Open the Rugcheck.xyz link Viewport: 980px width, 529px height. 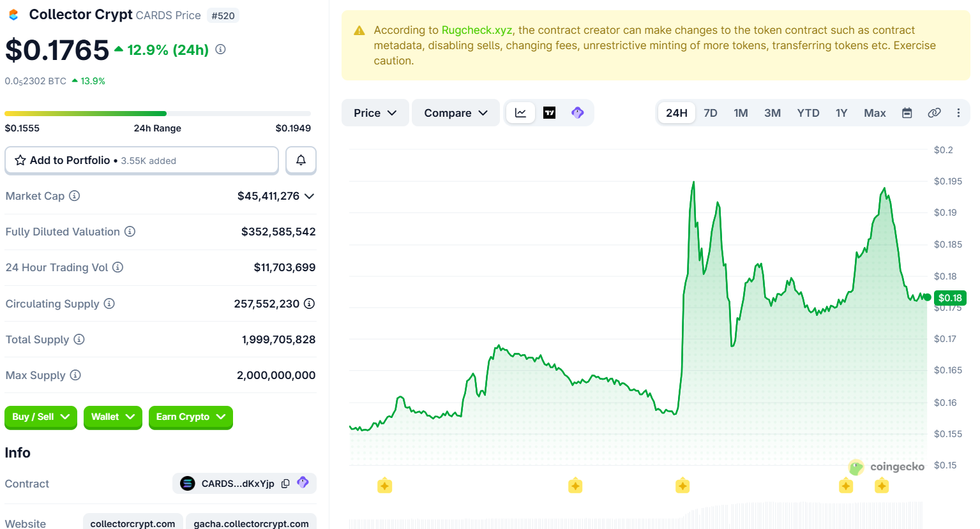477,30
